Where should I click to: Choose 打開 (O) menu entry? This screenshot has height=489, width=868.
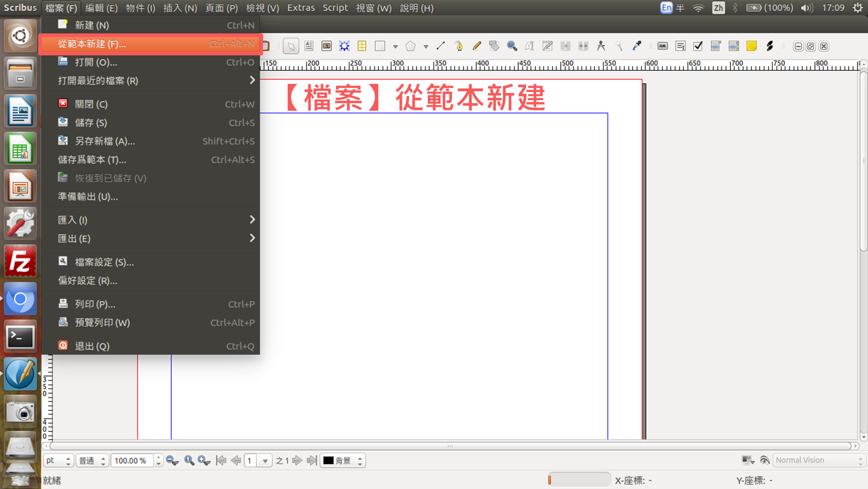(x=151, y=62)
